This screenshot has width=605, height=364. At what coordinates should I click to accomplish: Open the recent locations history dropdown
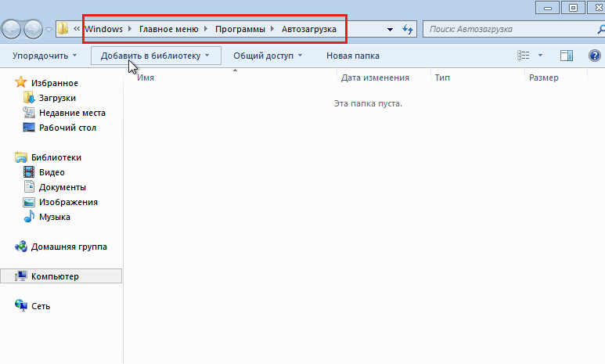49,29
